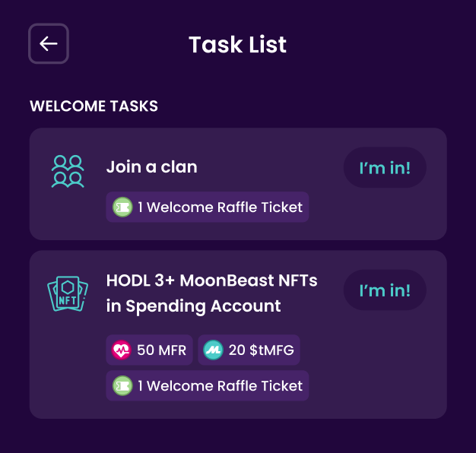Open the Join a clan task card
This screenshot has height=453, width=476.
tap(238, 184)
